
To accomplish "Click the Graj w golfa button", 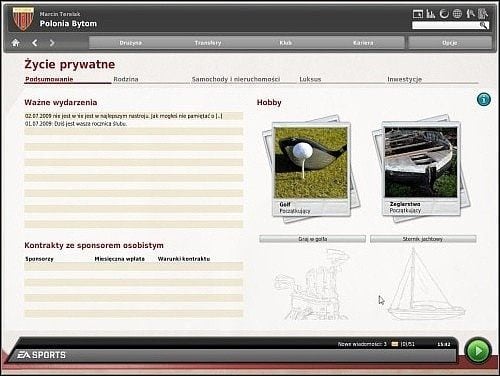I will [312, 239].
